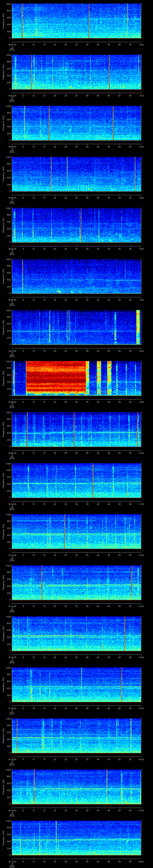
Task: Select the red line near 29 seconds in the 8:09:00 panel
Action: (74, 429)
